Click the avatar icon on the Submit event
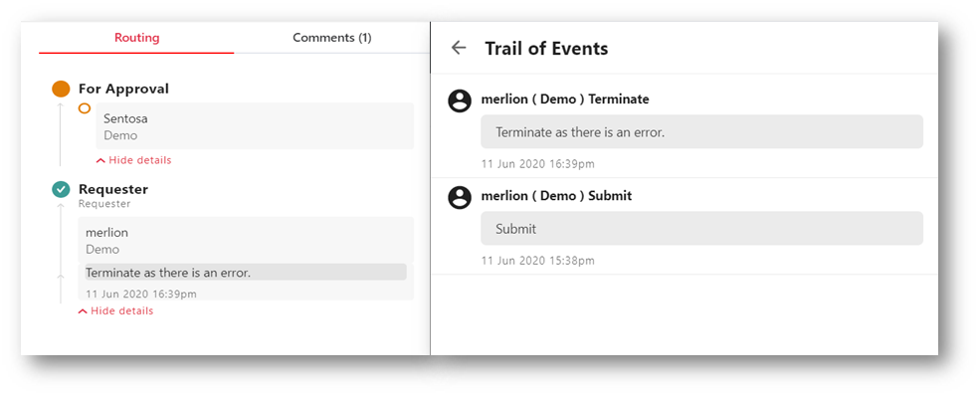 (460, 197)
